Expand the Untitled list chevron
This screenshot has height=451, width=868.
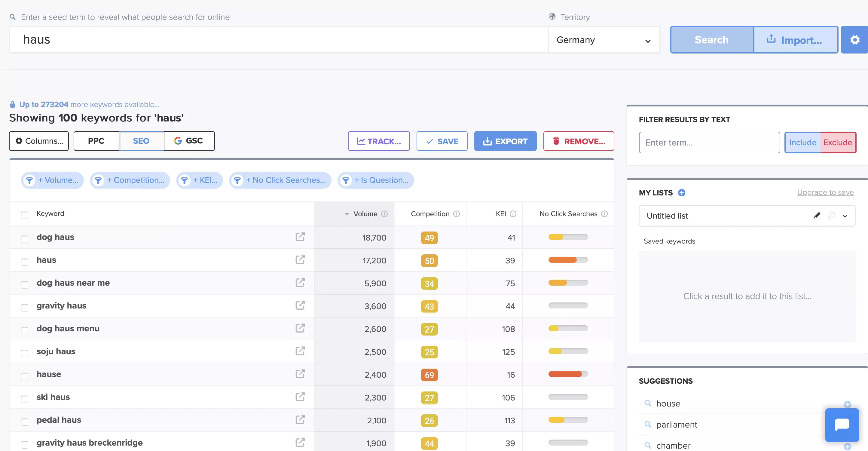(x=845, y=216)
